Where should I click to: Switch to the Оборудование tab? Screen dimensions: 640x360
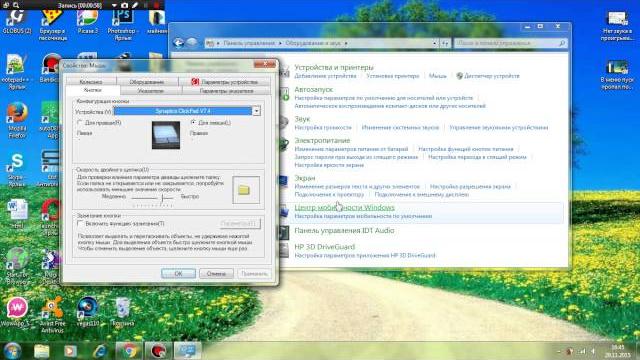point(147,82)
